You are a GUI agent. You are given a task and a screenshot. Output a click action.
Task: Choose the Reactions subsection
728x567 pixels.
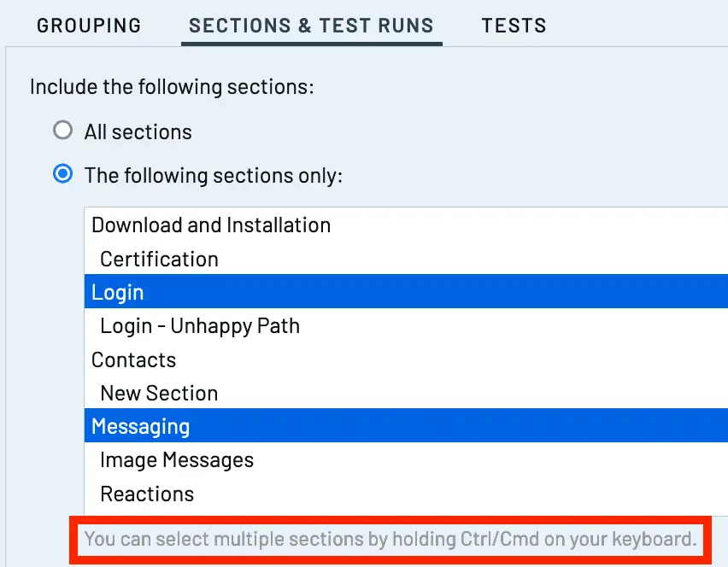(x=406, y=494)
